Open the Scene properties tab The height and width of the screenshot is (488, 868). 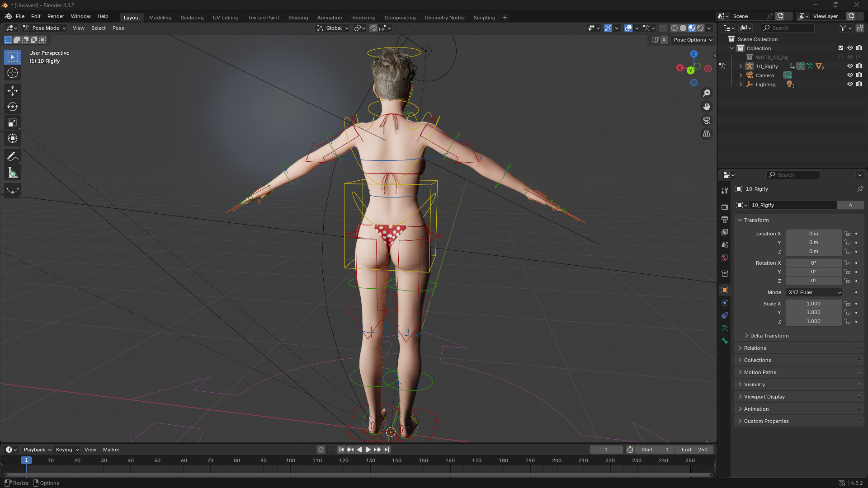pos(725,244)
